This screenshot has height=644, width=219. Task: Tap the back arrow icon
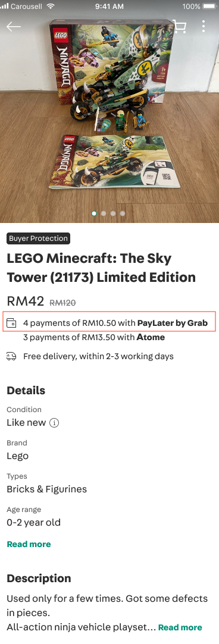point(13,27)
